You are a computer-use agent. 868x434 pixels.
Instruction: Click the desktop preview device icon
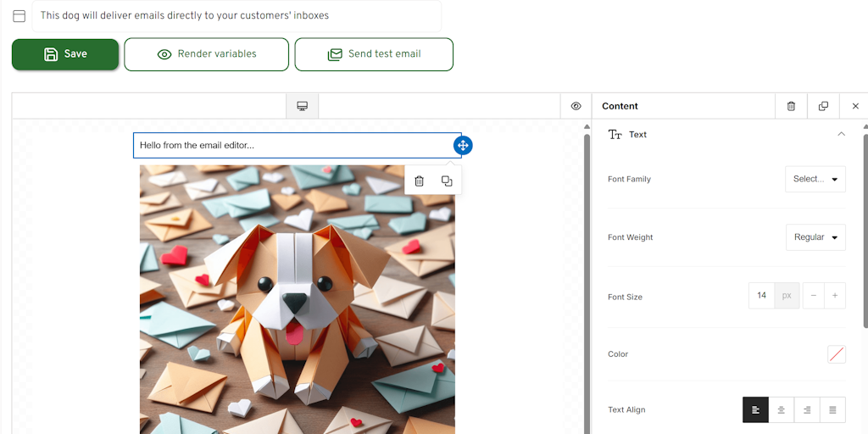pyautogui.click(x=302, y=106)
